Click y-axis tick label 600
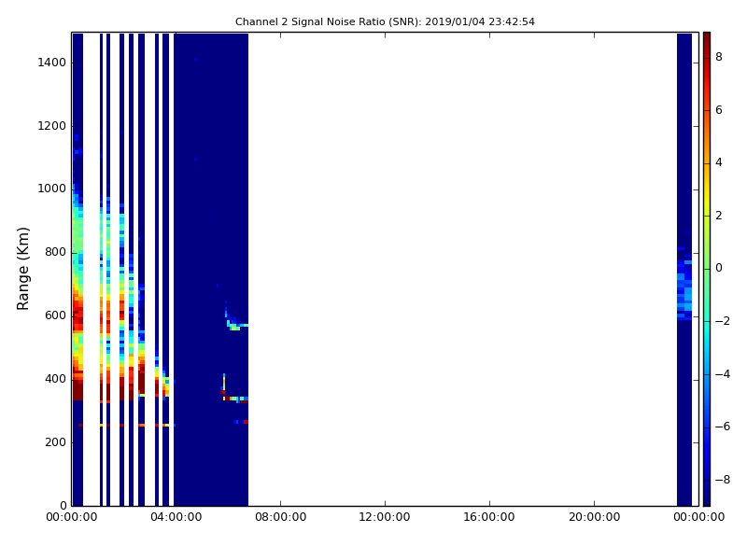 pos(55,315)
